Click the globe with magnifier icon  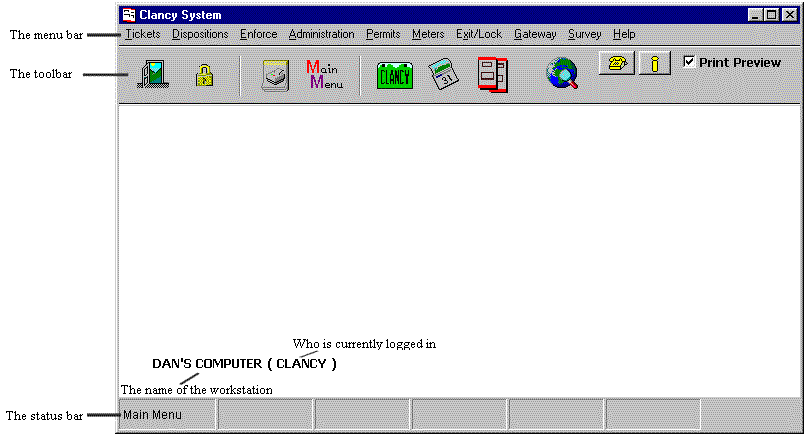562,74
